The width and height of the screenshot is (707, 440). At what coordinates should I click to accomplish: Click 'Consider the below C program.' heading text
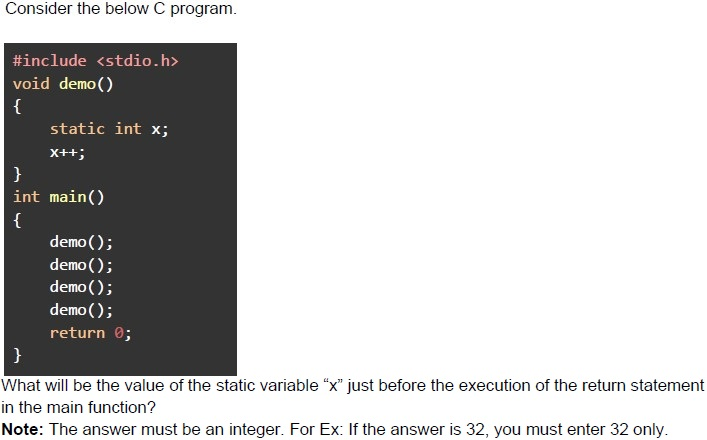pos(120,9)
